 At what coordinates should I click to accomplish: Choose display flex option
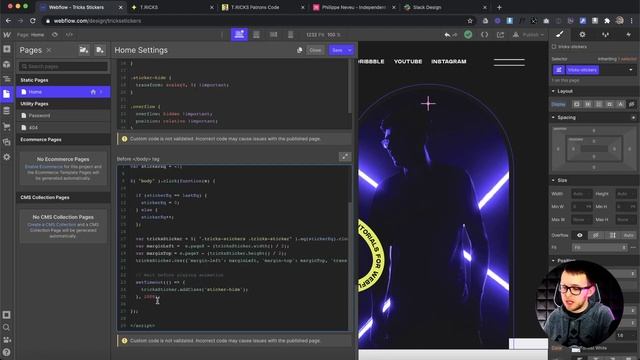click(x=588, y=104)
